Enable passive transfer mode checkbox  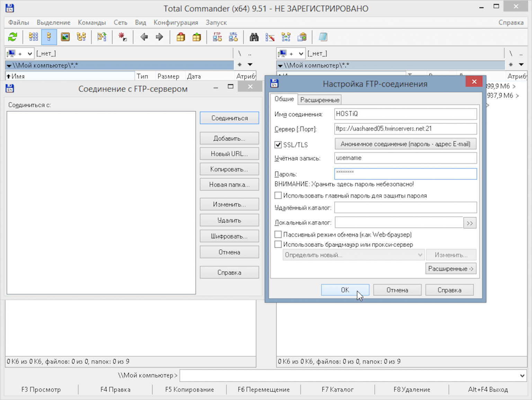[x=278, y=235]
